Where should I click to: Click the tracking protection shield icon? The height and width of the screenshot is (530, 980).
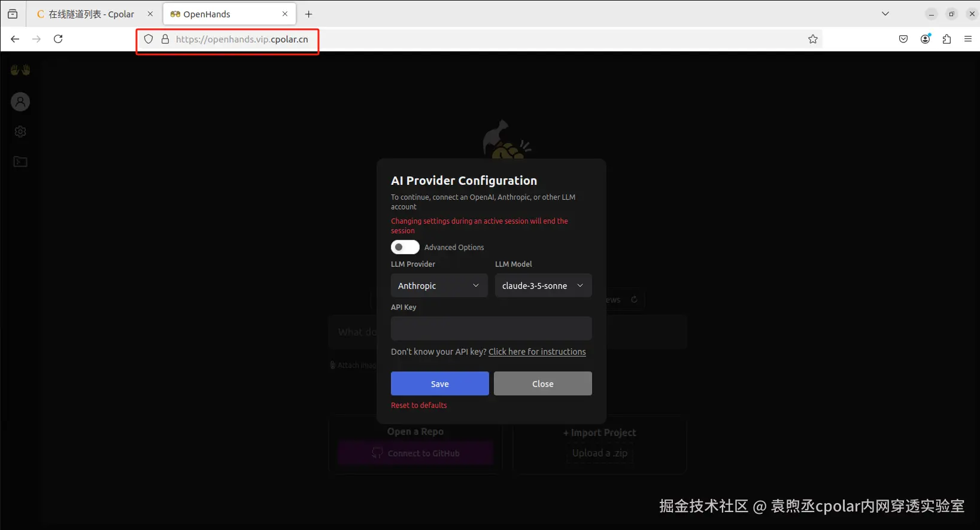click(148, 39)
